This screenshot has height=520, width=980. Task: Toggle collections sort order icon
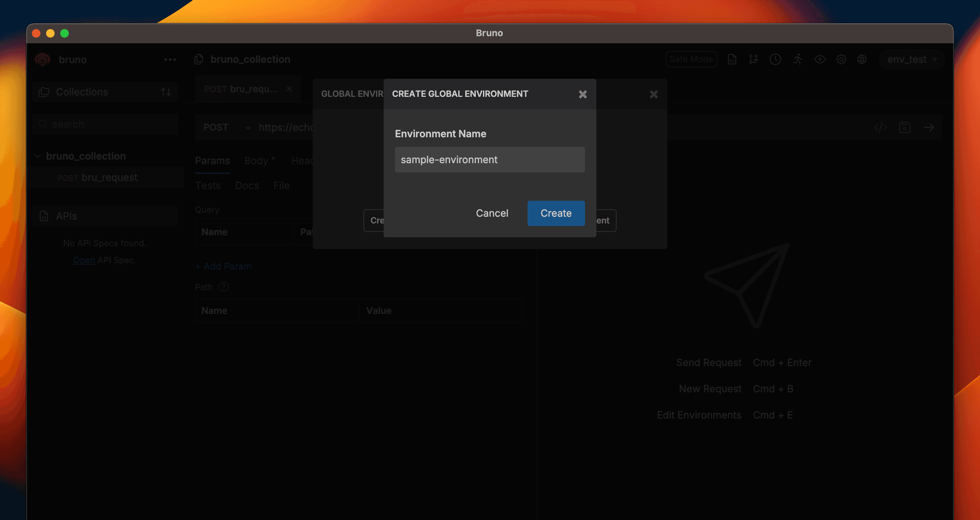(x=166, y=92)
